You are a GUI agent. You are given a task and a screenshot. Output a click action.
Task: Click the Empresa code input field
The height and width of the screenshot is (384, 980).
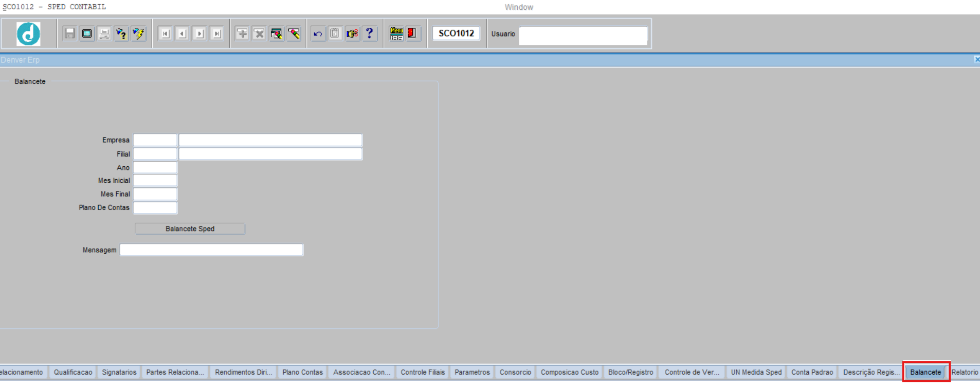click(155, 140)
